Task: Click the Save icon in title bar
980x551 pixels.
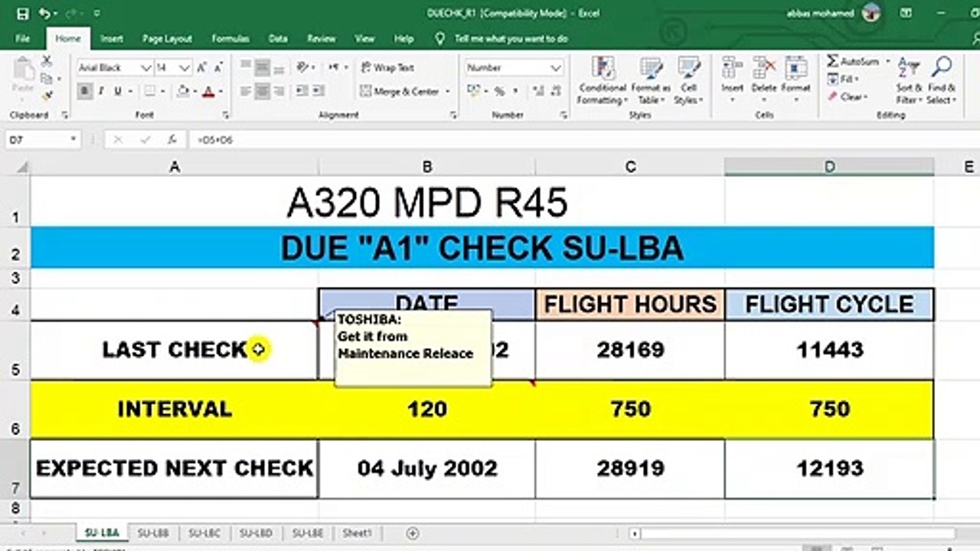Action: 22,13
